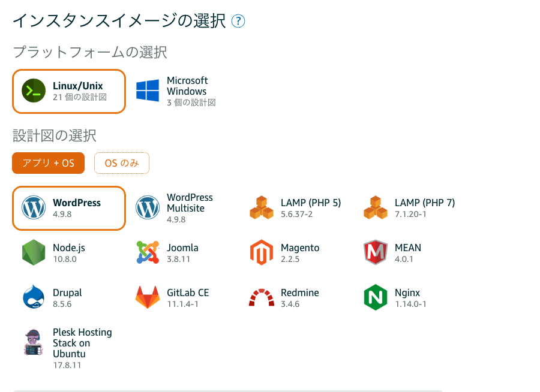Pick the WordPress blueprint name
540x392 pixels.
click(77, 203)
